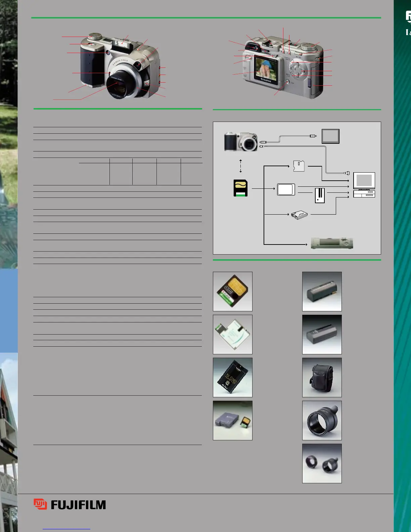Screen dimensions: 411x532
Task: Click the printer image in diagram
Action: pyautogui.click(x=332, y=243)
